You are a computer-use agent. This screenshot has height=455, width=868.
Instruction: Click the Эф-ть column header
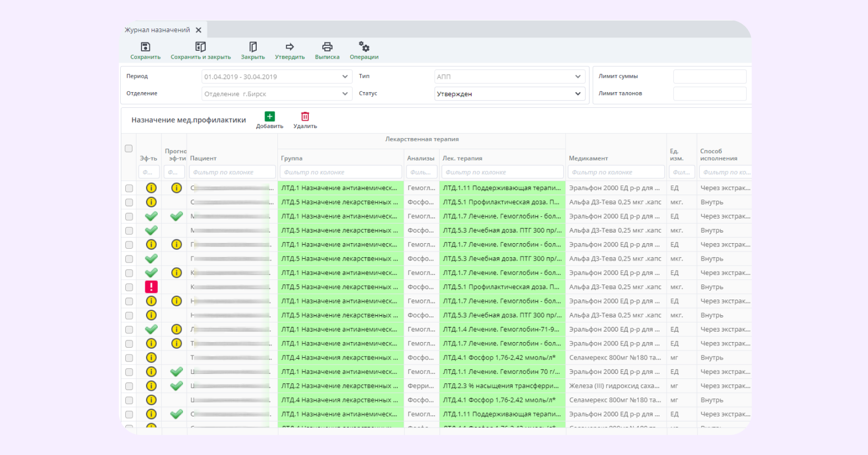point(149,159)
